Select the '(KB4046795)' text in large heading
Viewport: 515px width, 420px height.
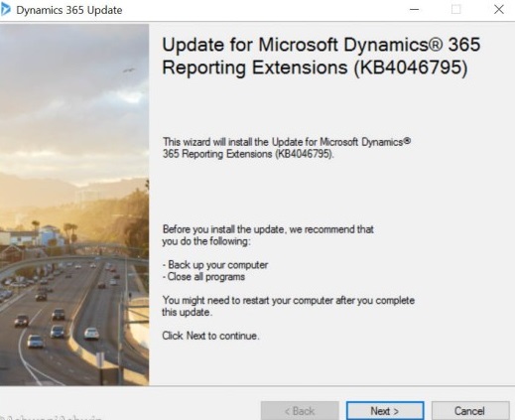coord(411,68)
